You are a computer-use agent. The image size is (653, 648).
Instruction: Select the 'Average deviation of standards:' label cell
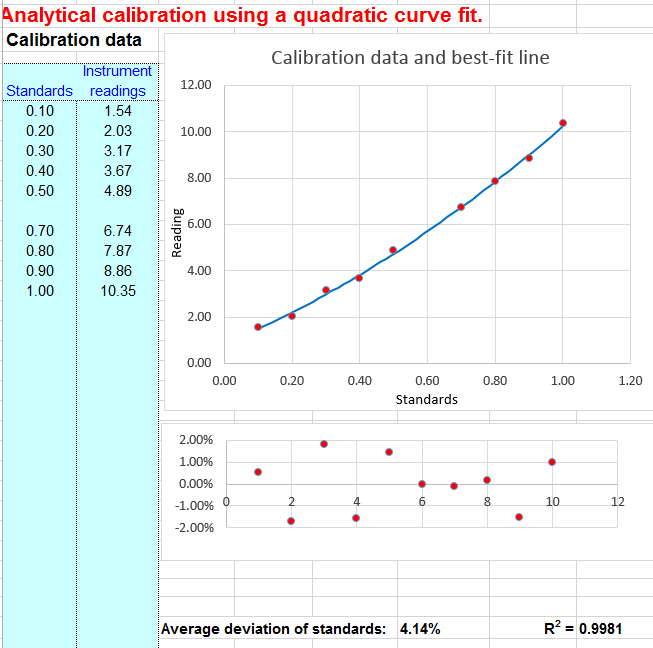tap(273, 629)
